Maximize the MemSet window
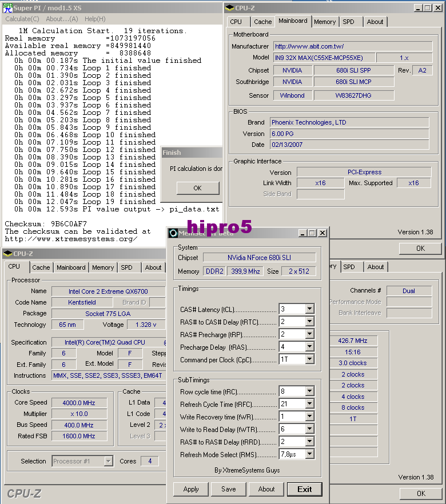Viewport: 446px width, 504px height. tap(312, 233)
